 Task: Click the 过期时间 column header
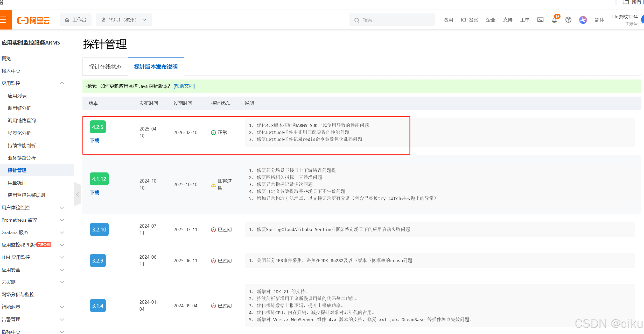(183, 103)
